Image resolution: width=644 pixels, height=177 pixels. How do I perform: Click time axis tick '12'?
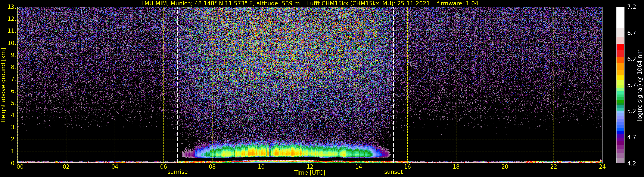pos(310,167)
